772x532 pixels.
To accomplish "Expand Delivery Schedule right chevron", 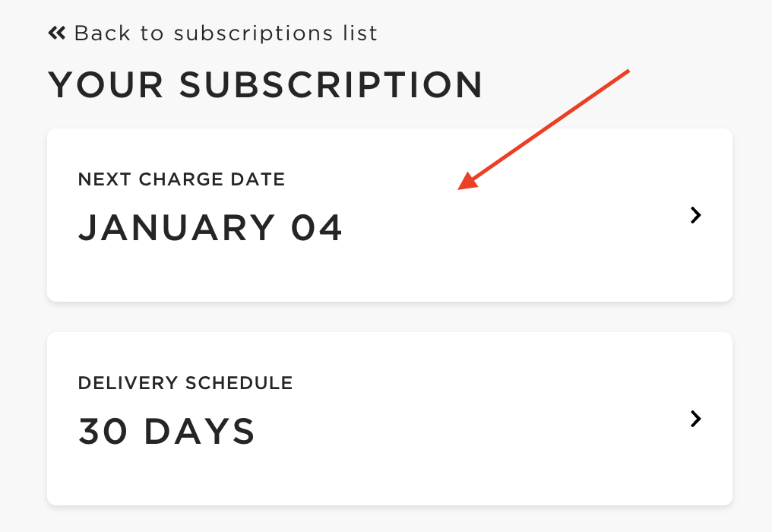I will [694, 419].
